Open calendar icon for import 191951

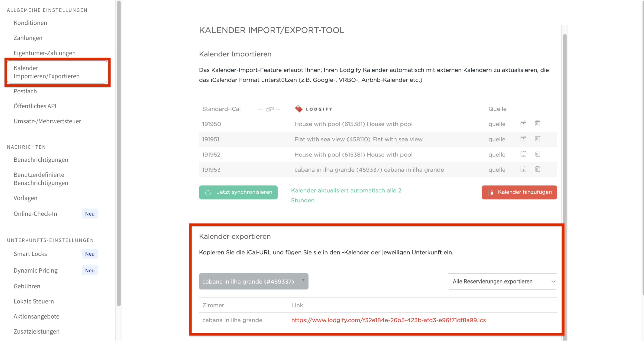(523, 139)
